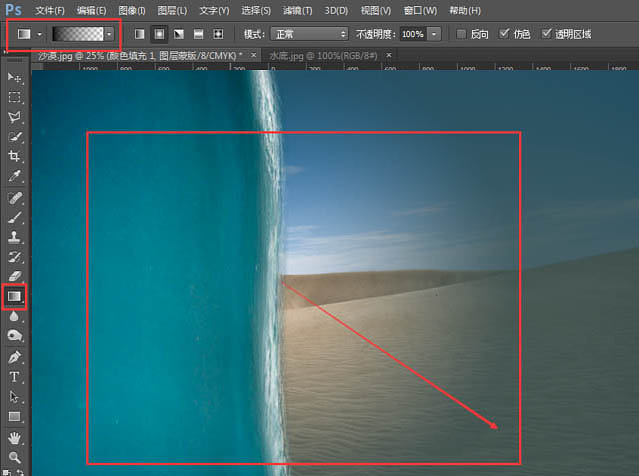
Task: Expand the gradient picker dropdown arrow
Action: (x=109, y=34)
